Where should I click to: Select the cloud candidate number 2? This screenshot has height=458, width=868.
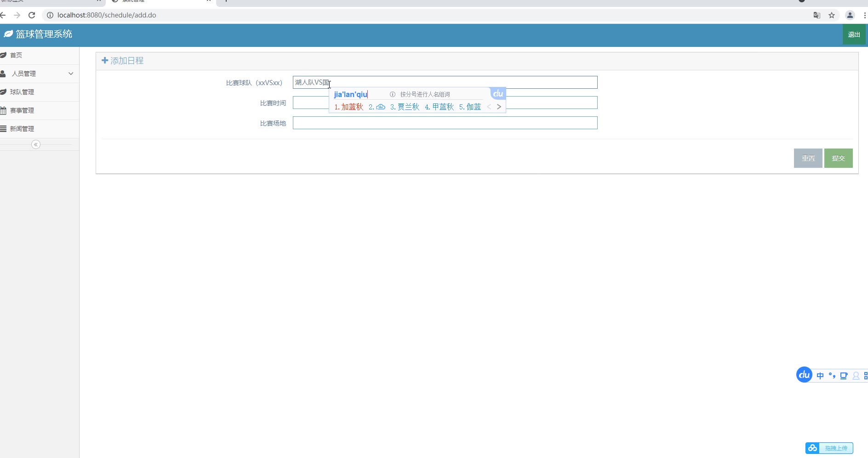point(377,107)
